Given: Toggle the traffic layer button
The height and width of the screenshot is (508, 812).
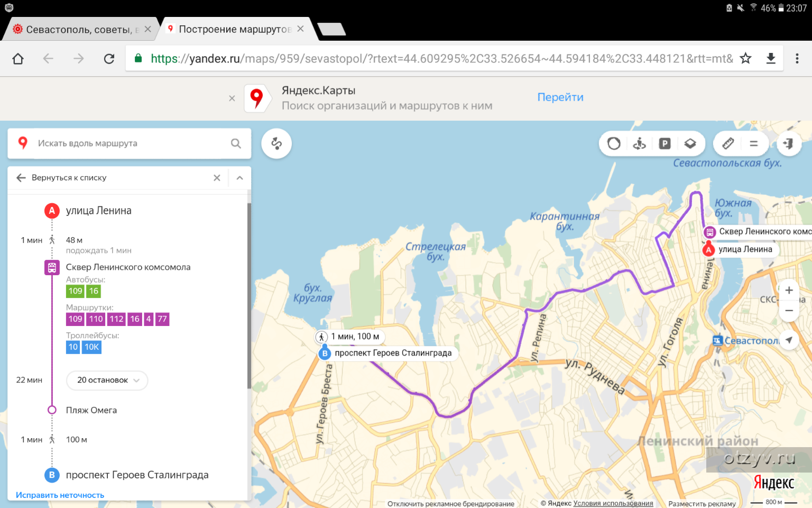Looking at the screenshot, I should [614, 143].
